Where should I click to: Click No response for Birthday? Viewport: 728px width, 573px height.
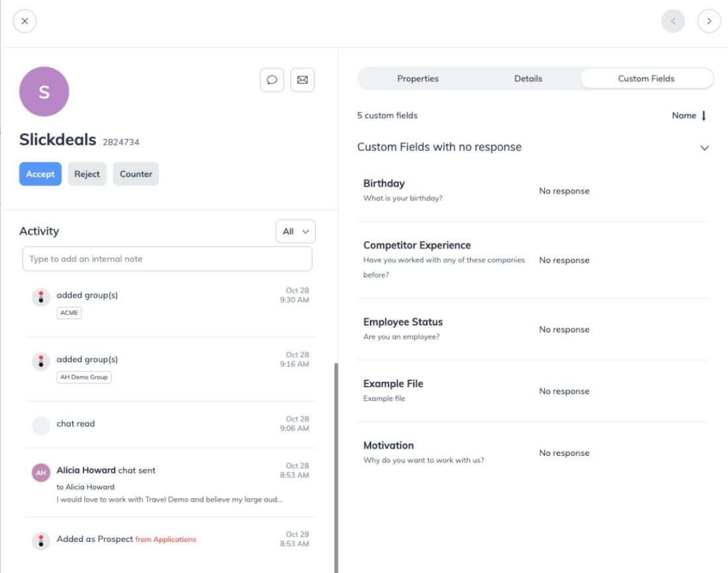tap(564, 191)
